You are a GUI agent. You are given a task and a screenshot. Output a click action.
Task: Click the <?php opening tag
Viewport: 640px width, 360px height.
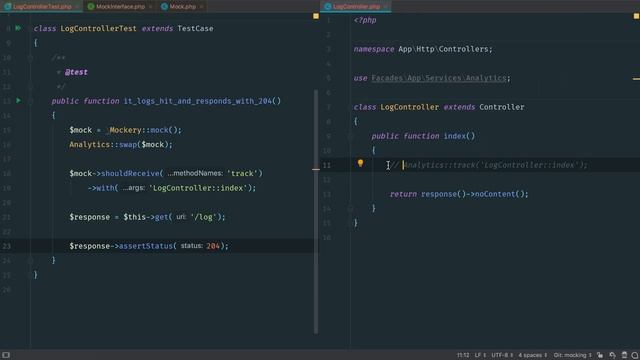365,20
